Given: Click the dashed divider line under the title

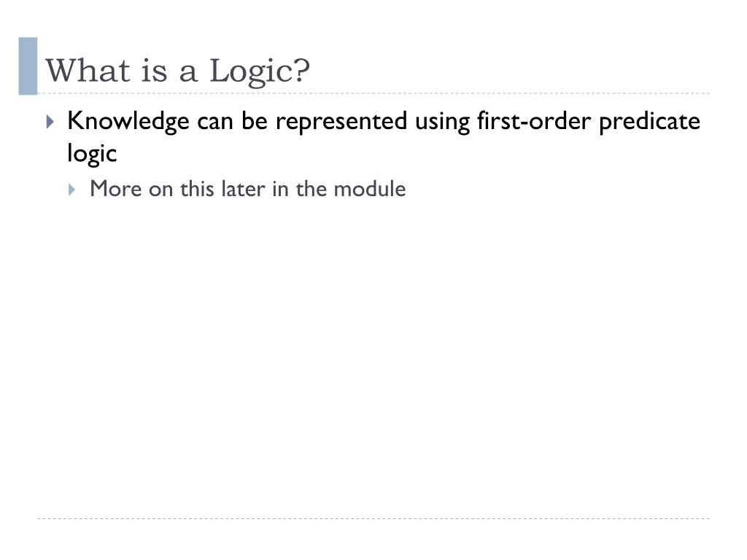Looking at the screenshot, I should [373, 93].
